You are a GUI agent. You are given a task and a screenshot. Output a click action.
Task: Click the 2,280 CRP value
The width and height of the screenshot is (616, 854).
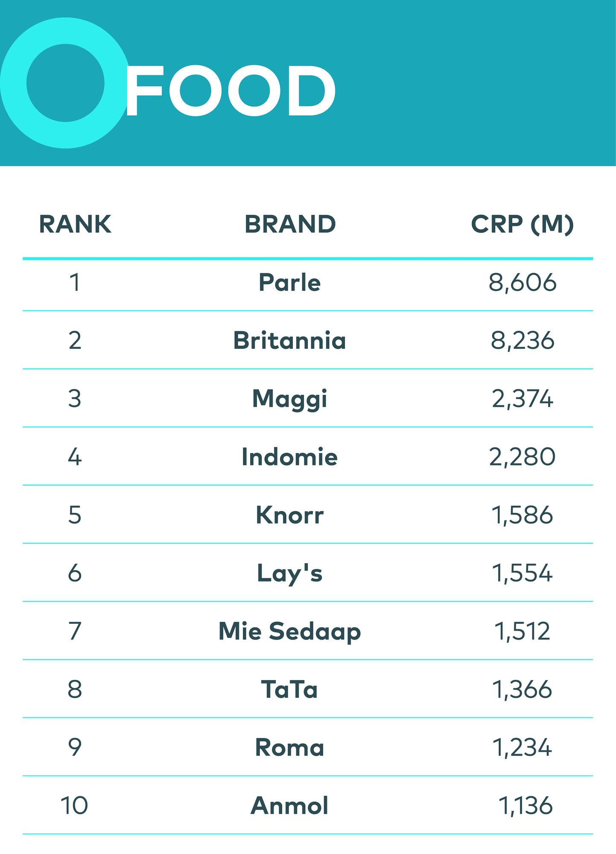[x=523, y=457]
